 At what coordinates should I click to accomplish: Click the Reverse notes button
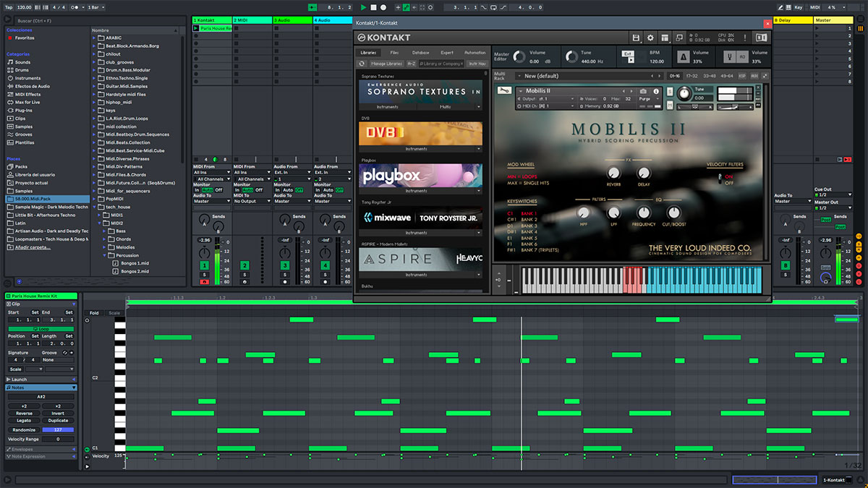[x=23, y=414]
